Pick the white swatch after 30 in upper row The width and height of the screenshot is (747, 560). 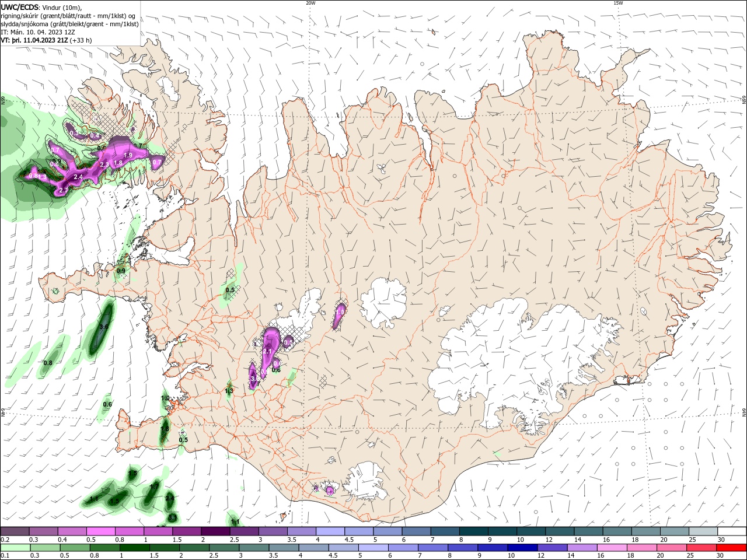click(732, 531)
